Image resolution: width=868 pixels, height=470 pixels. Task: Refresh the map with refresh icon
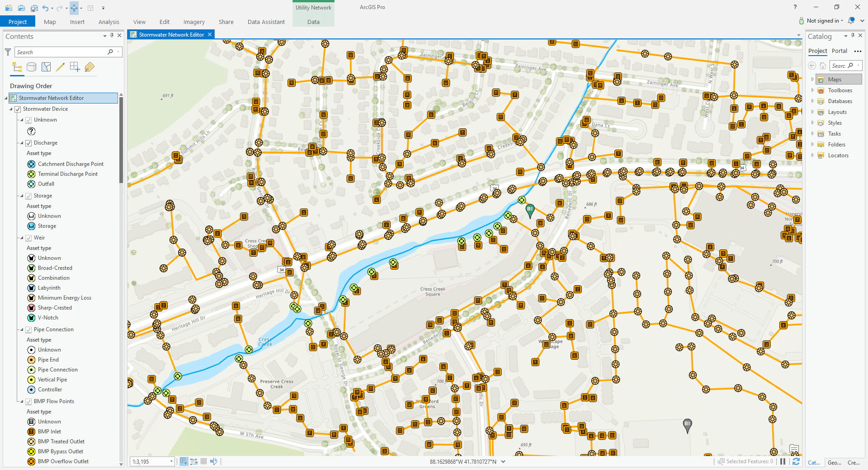(796, 461)
